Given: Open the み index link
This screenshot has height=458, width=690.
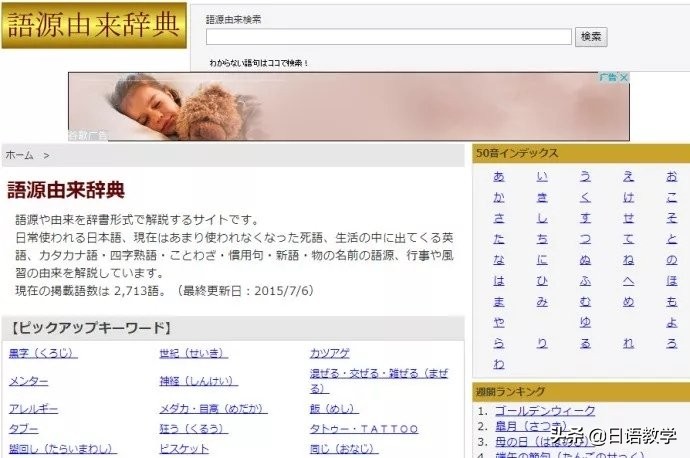Looking at the screenshot, I should tap(542, 302).
